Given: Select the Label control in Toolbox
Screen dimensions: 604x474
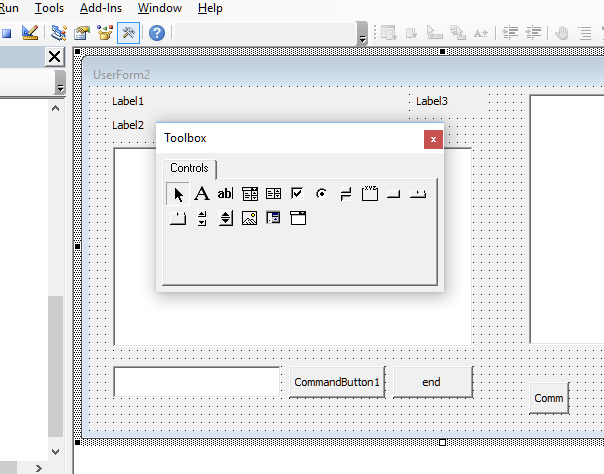Looking at the screenshot, I should pyautogui.click(x=201, y=194).
